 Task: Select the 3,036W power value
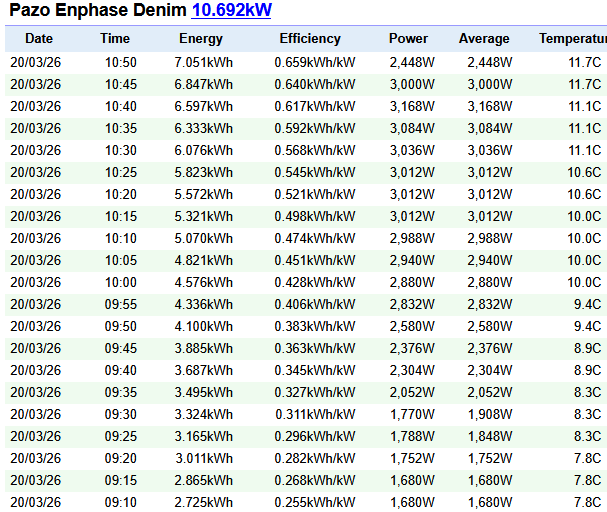pyautogui.click(x=412, y=151)
